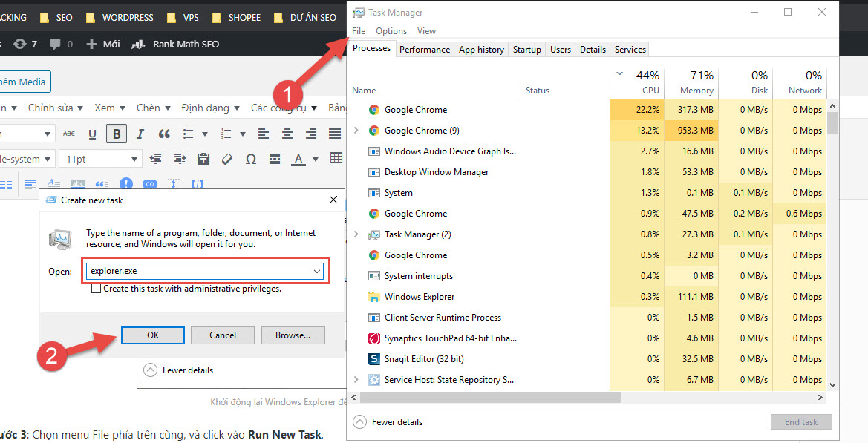Click the blue exclamation mark icon
This screenshot has height=443, width=868.
point(126,183)
